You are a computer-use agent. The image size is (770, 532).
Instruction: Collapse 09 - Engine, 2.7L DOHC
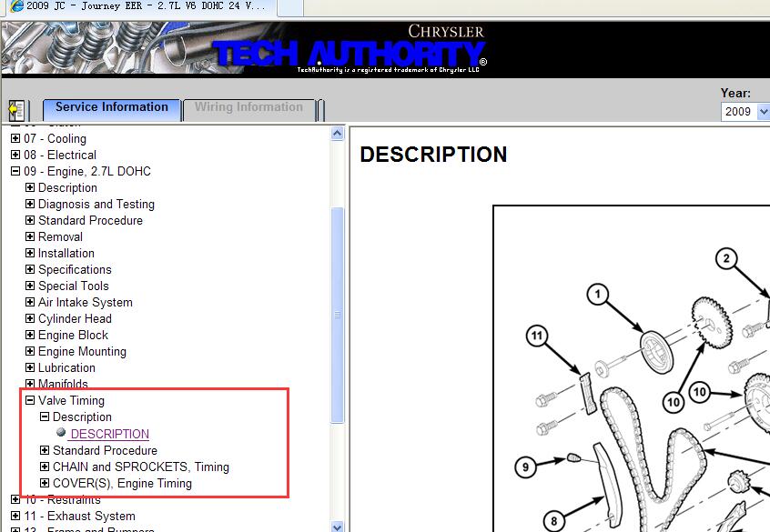[x=15, y=171]
